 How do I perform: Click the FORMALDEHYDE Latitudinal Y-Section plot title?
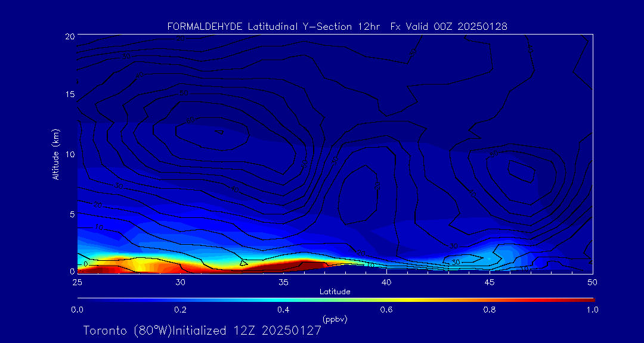(x=337, y=27)
